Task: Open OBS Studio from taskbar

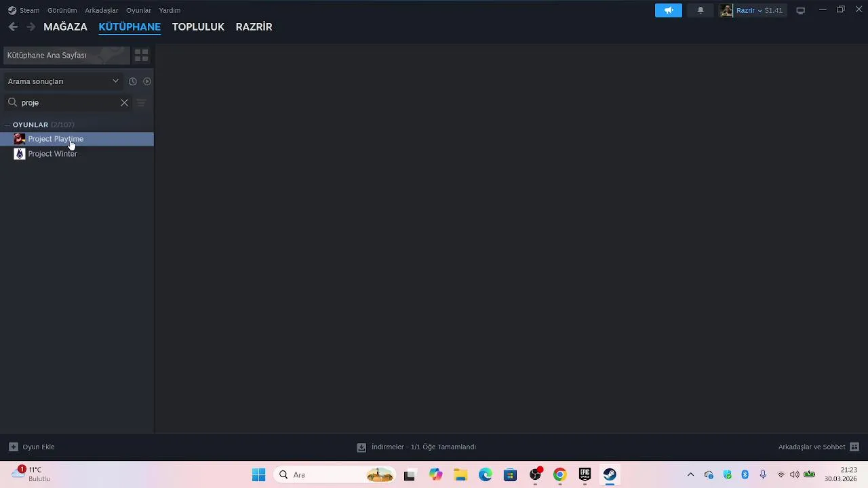Action: [x=535, y=475]
